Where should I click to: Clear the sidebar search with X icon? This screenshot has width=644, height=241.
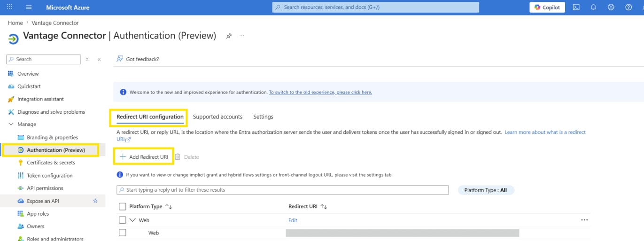point(87,59)
